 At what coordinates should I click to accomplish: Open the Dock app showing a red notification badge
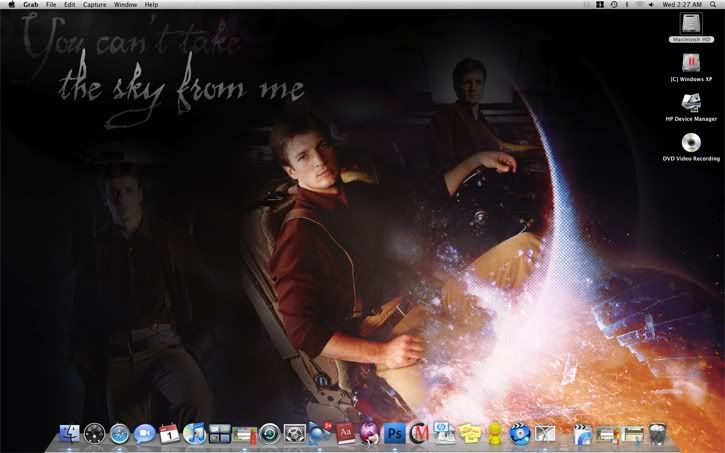320,434
